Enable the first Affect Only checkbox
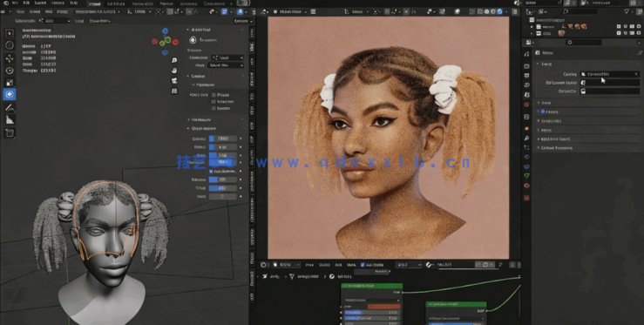The width and height of the screenshot is (644, 325). pos(214,95)
